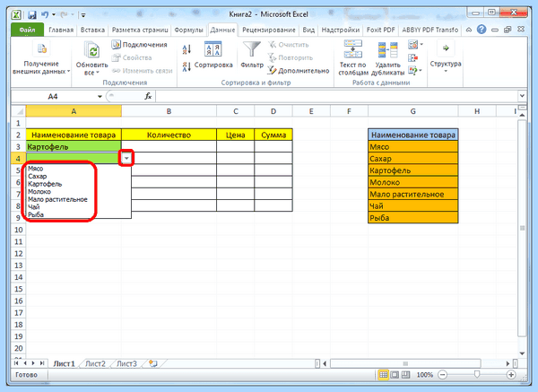This screenshot has height=392, width=538.
Task: Switch to Page Break Preview icon
Action: pos(405,374)
